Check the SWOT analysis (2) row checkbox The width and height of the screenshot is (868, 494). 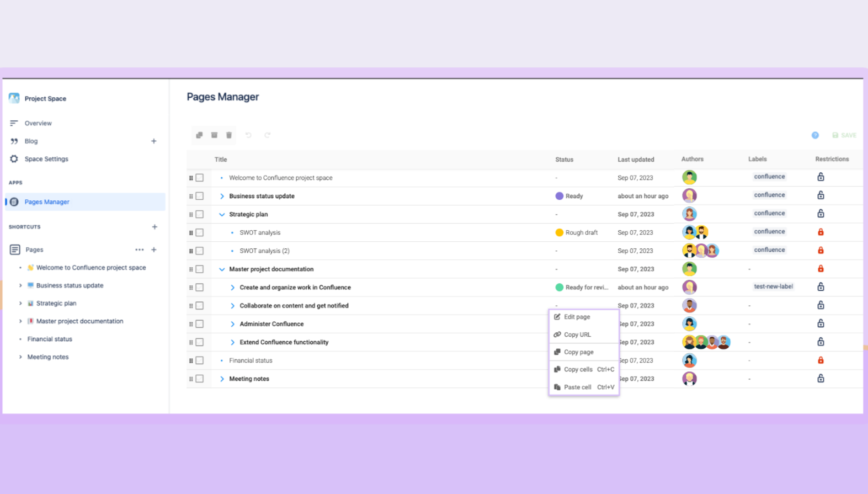200,251
